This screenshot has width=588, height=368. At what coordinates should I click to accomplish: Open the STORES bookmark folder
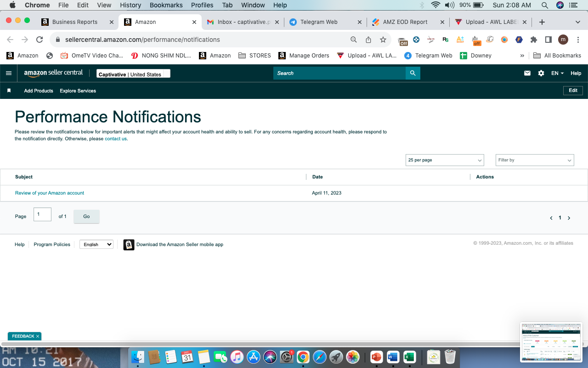[255, 56]
